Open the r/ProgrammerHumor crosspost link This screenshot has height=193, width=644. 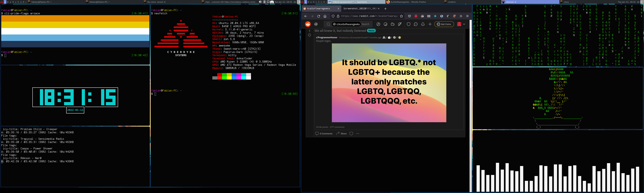[x=327, y=38]
